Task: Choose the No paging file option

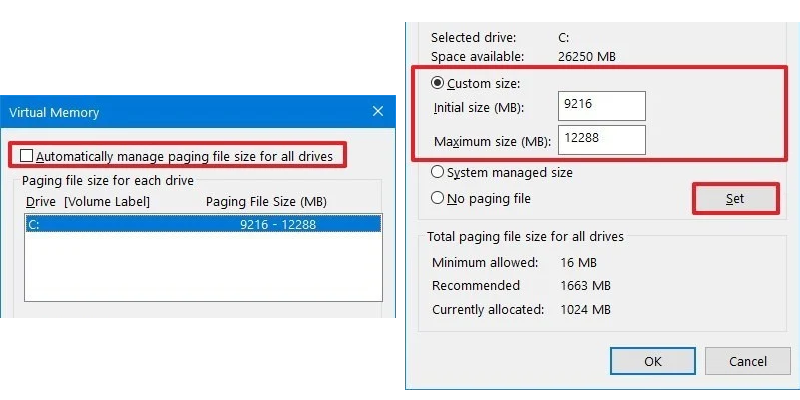Action: pyautogui.click(x=437, y=198)
